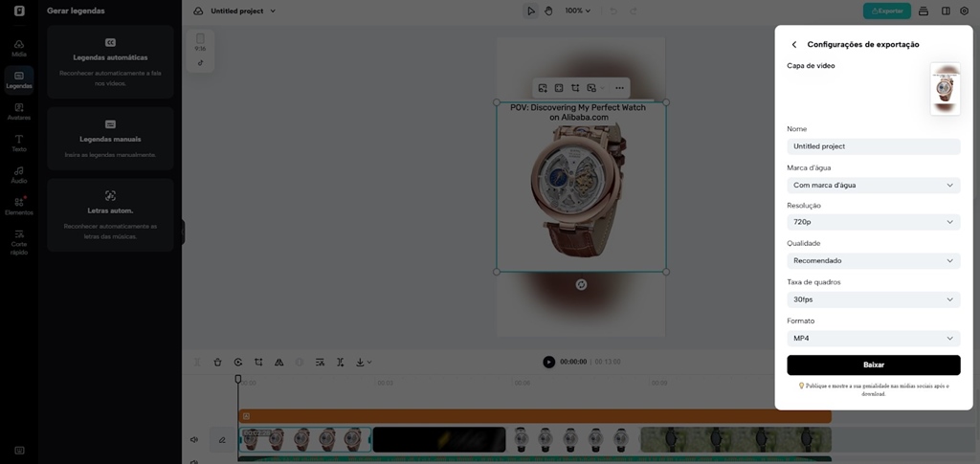The image size is (980, 464).
Task: Select the Avatares sidebar icon
Action: point(19,111)
